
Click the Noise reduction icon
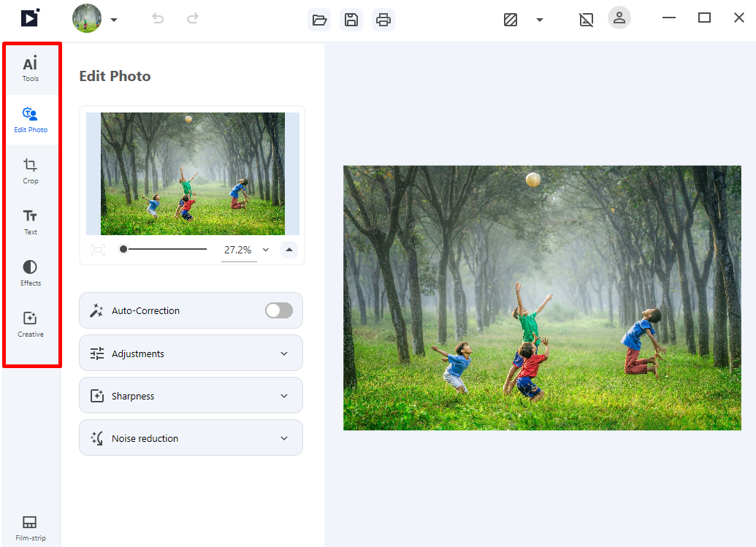pos(97,438)
